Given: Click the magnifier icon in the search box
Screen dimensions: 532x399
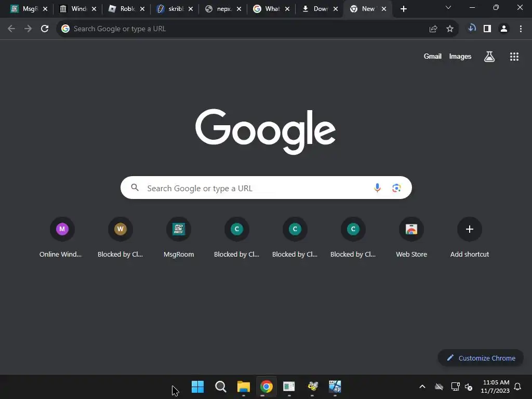Looking at the screenshot, I should point(135,187).
